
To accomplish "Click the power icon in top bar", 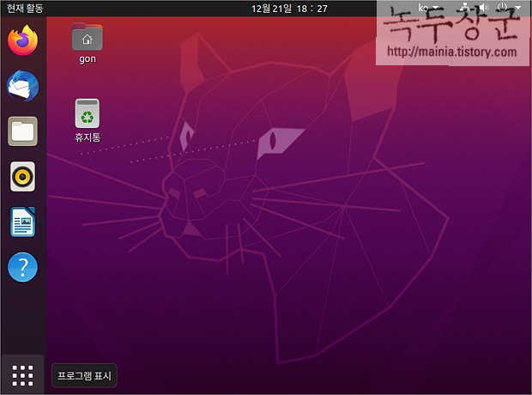I will [x=502, y=8].
